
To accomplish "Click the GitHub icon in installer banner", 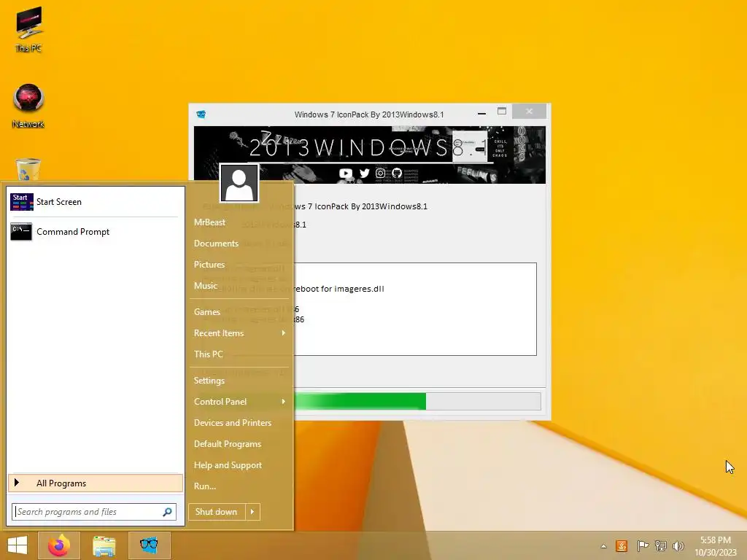I will (397, 174).
